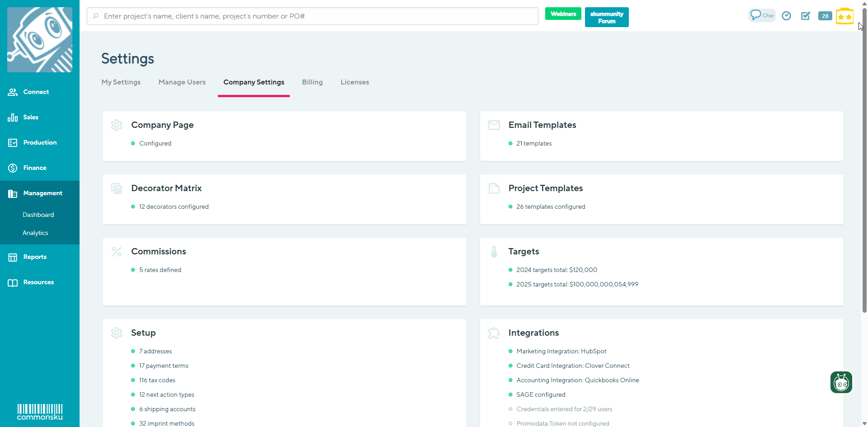
Task: Switch to the Billing tab
Action: 312,82
